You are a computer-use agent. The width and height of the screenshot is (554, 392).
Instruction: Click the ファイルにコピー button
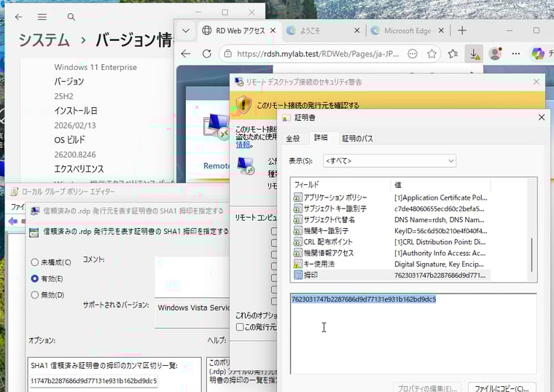pos(502,388)
